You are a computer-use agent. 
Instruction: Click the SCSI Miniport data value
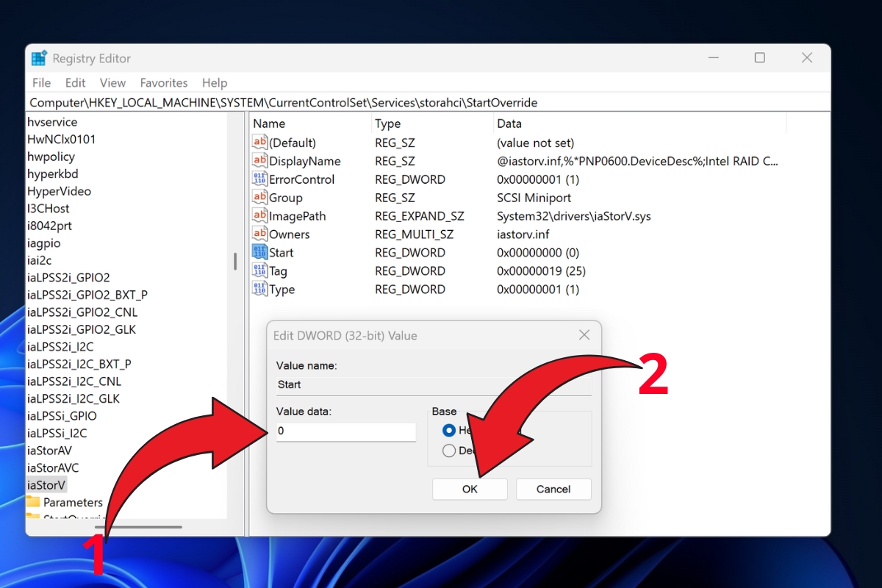pos(534,198)
